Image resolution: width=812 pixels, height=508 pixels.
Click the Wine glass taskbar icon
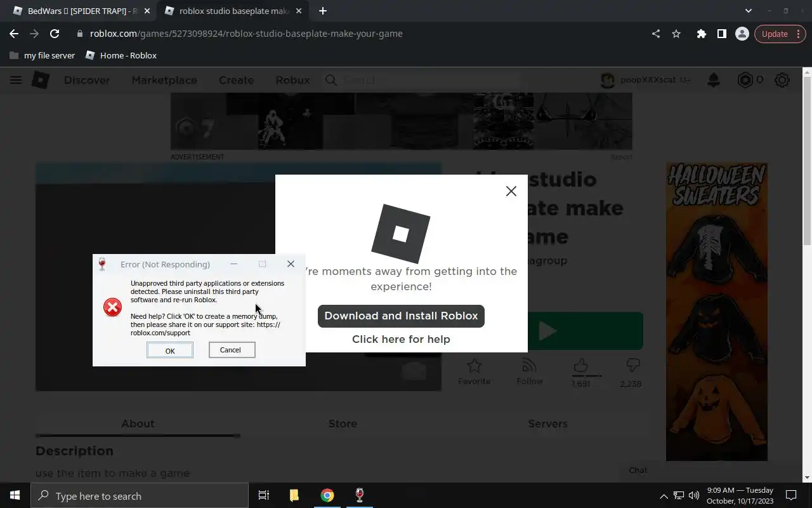(359, 495)
